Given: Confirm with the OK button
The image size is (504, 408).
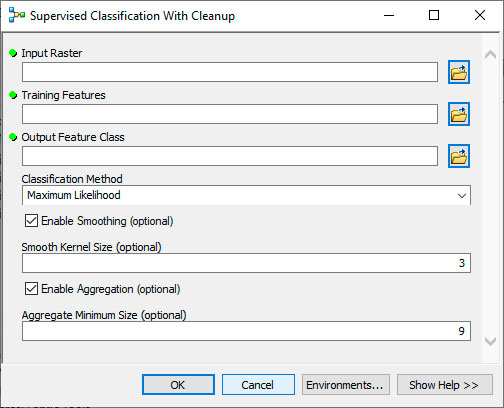Looking at the screenshot, I should pos(178,385).
